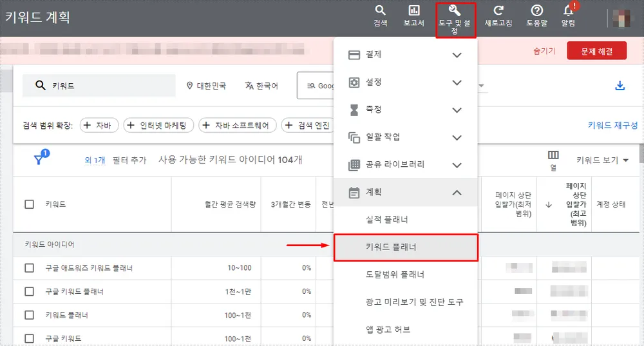644x346 pixels.
Task: Click the 공유 라이브러리 grid icon in menu
Action: point(354,165)
